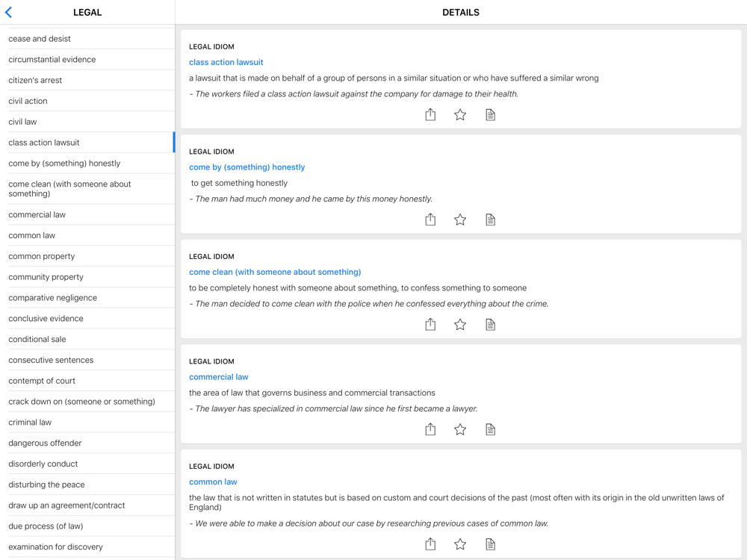
Task: Share the commercial law idiom
Action: [430, 429]
